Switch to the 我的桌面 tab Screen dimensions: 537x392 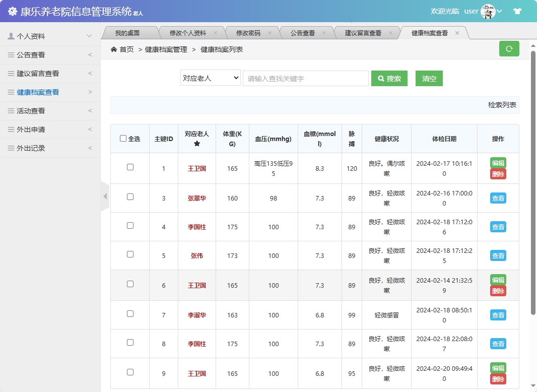(128, 32)
